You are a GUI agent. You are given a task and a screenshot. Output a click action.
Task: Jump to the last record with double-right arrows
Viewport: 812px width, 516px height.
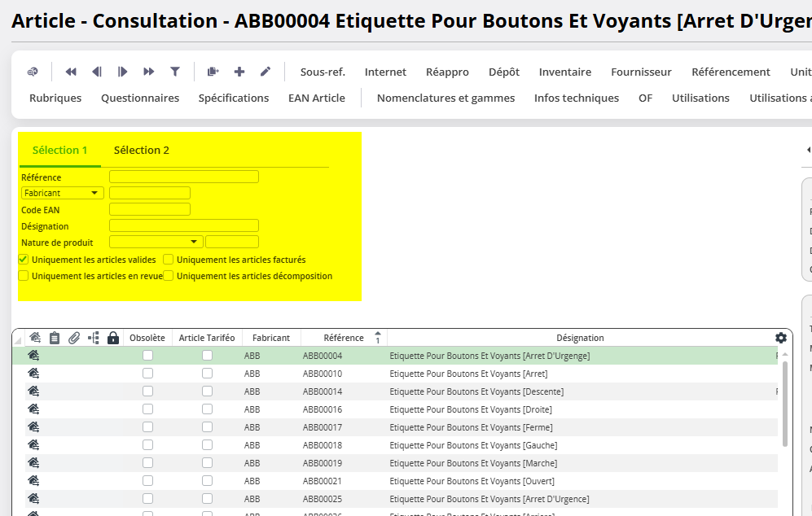148,72
